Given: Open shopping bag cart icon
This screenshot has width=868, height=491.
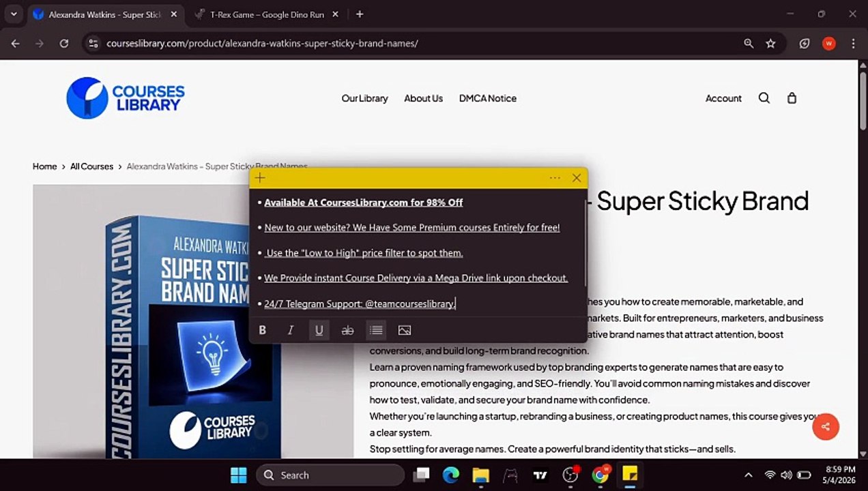Looking at the screenshot, I should (792, 98).
